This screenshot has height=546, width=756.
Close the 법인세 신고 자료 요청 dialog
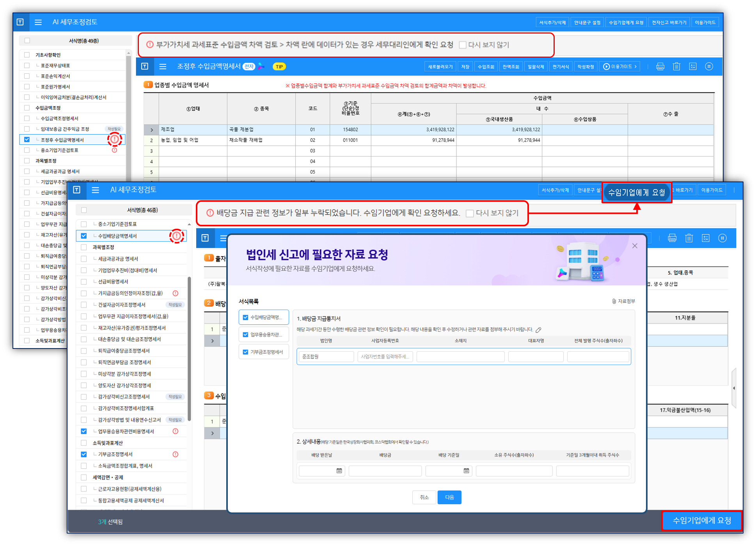(x=635, y=246)
